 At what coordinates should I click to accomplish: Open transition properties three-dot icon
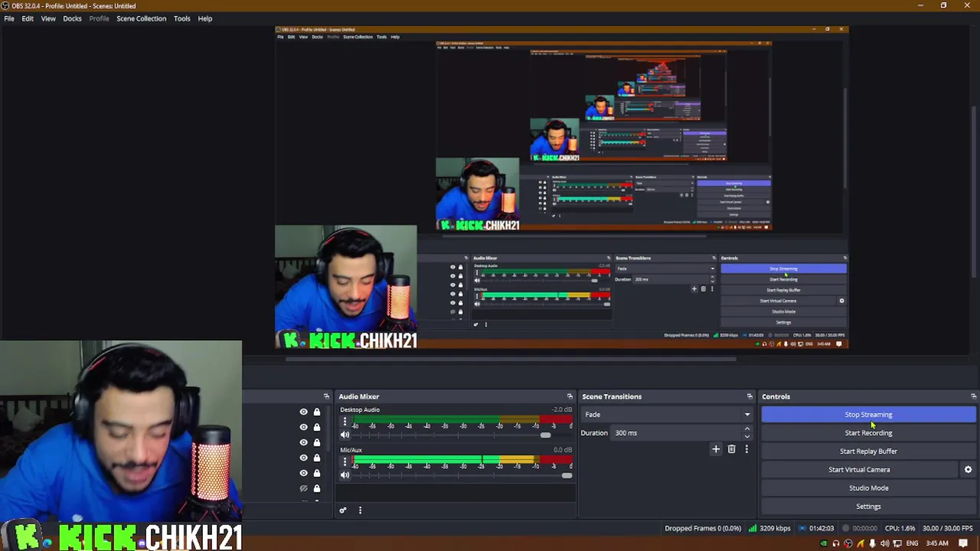coord(746,449)
